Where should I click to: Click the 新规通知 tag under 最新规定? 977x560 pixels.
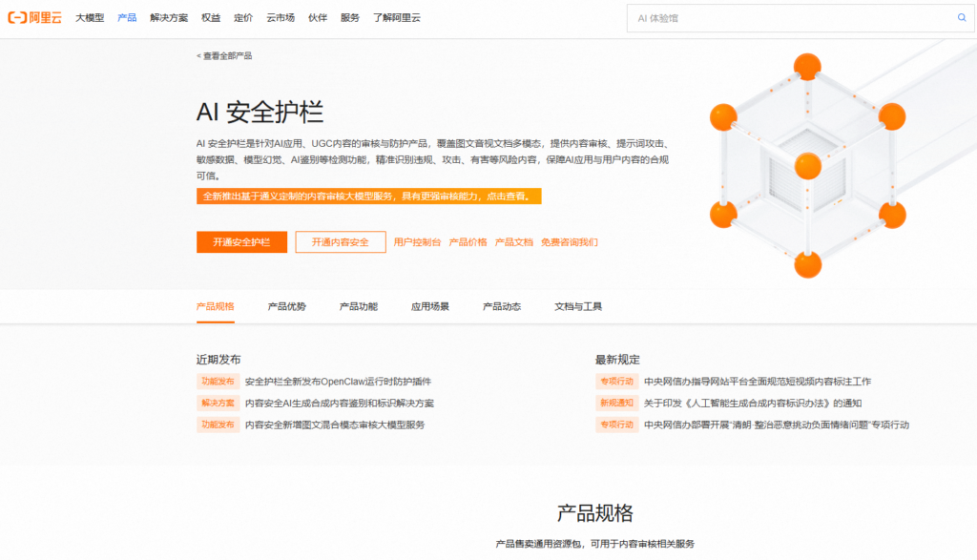(617, 403)
